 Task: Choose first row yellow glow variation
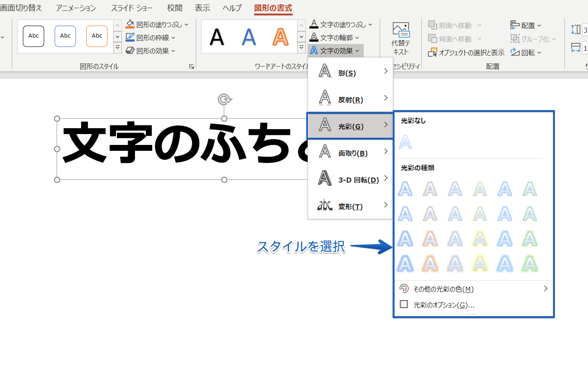(480, 189)
